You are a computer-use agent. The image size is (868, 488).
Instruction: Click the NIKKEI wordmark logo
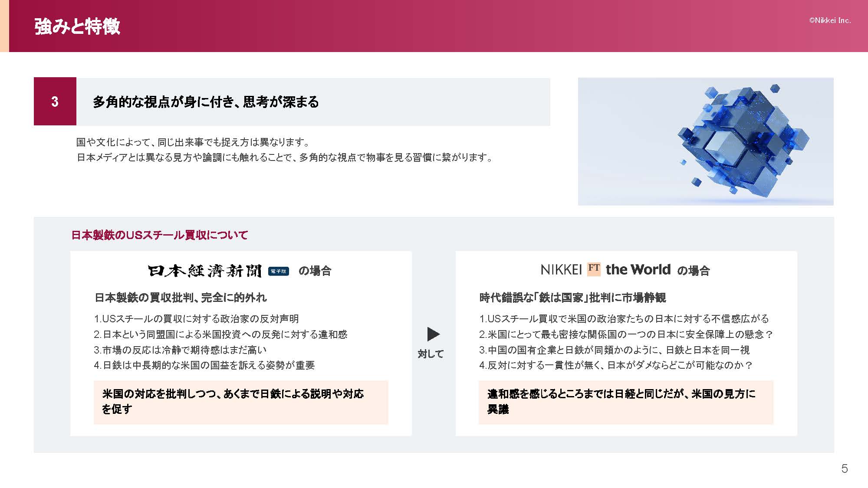(x=561, y=270)
